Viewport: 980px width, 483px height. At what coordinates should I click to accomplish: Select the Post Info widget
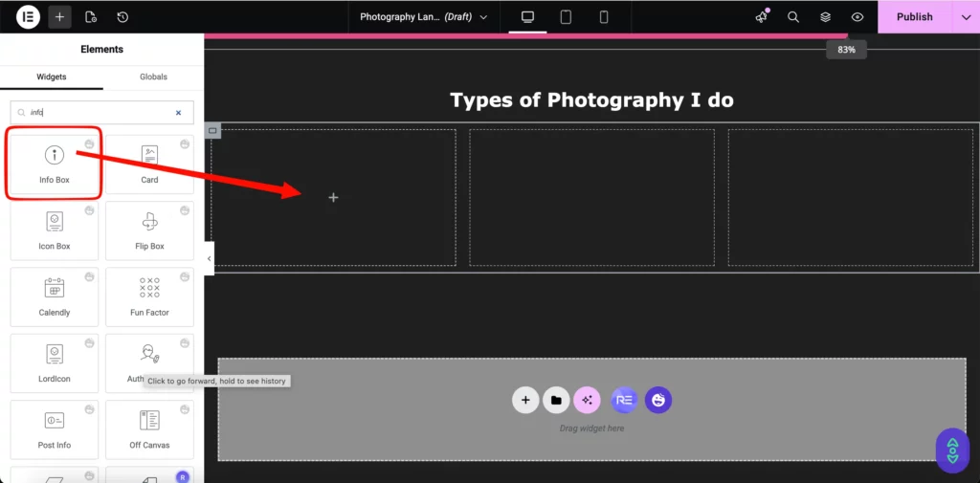coord(55,429)
